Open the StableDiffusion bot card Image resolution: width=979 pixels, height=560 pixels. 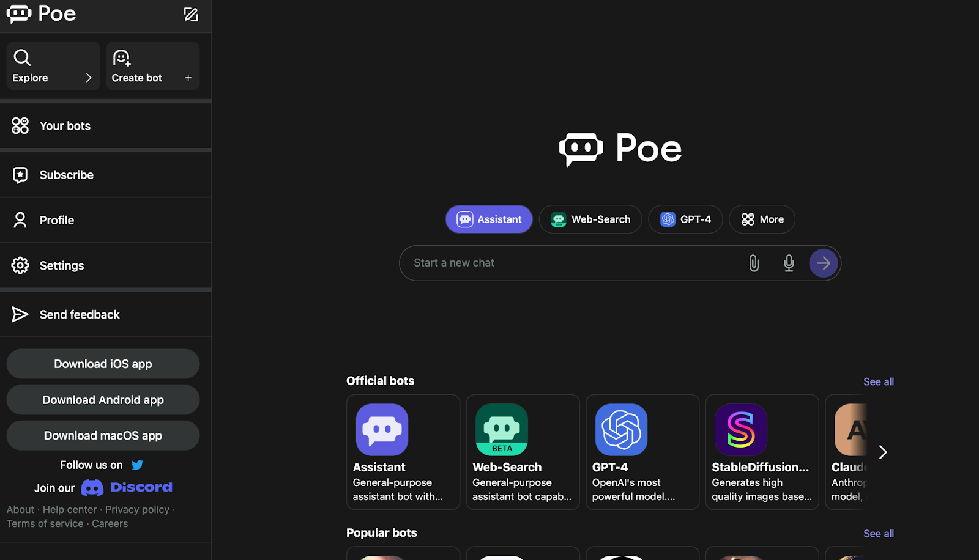click(x=762, y=452)
